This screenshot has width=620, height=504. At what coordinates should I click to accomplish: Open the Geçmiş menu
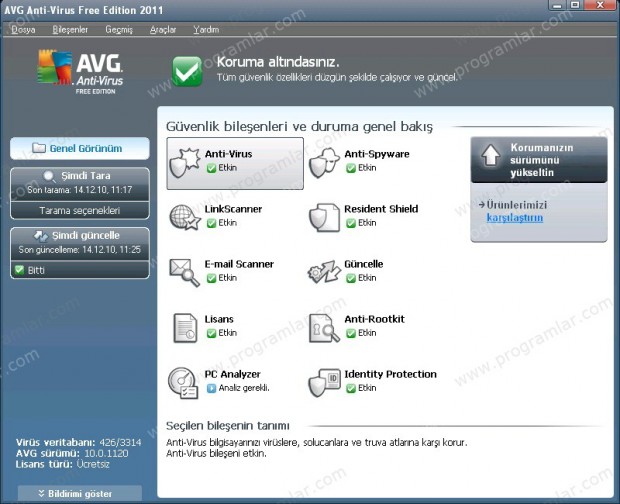(119, 30)
